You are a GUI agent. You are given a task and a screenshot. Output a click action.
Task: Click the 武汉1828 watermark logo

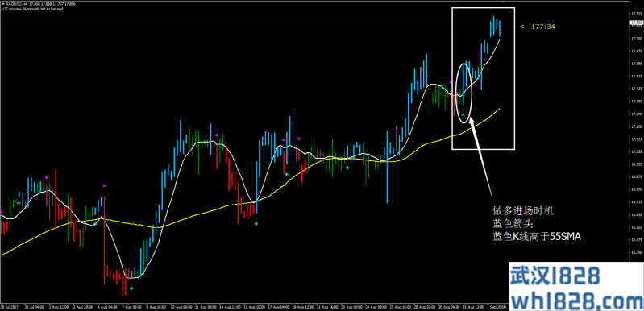[555, 276]
